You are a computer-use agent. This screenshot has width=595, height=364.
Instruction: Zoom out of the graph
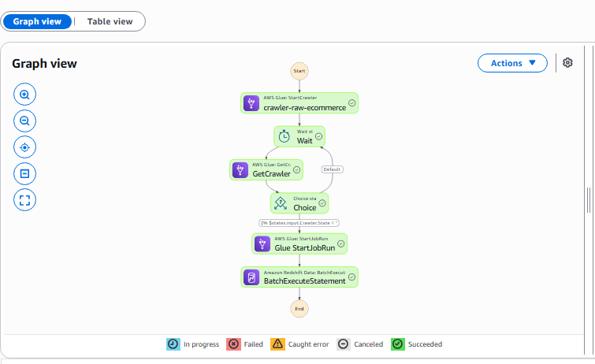[x=24, y=121]
